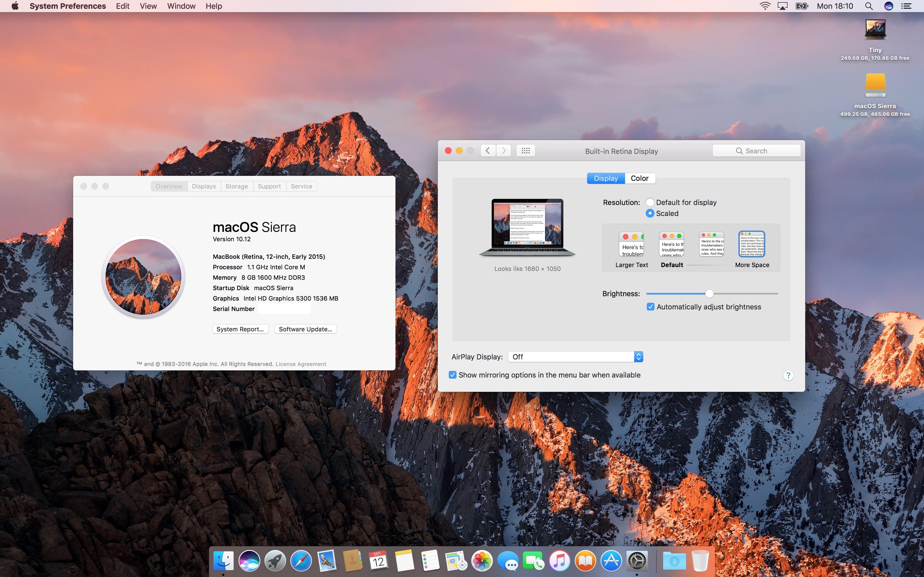Open the AirPlay icon in the menu bar

(x=782, y=6)
